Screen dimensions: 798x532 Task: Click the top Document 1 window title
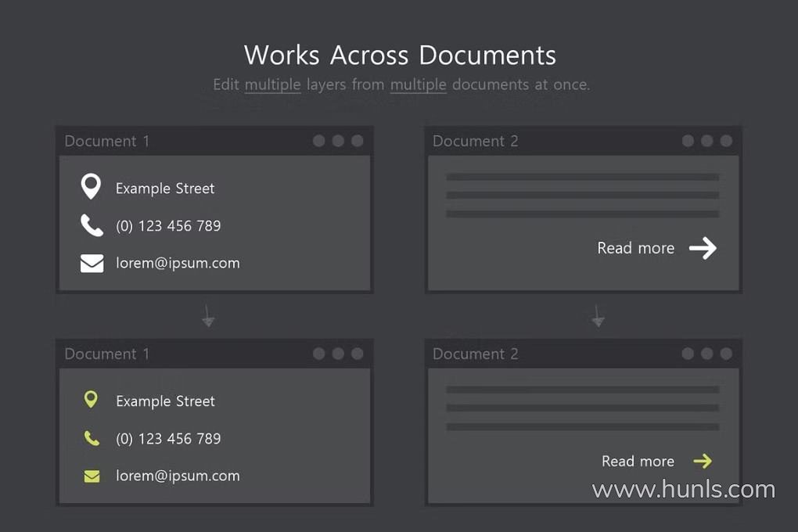point(107,141)
